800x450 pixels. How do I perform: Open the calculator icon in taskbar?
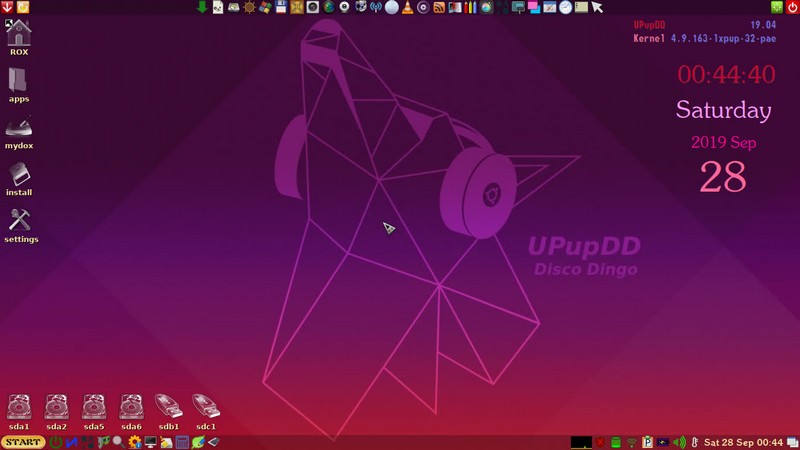click(182, 442)
